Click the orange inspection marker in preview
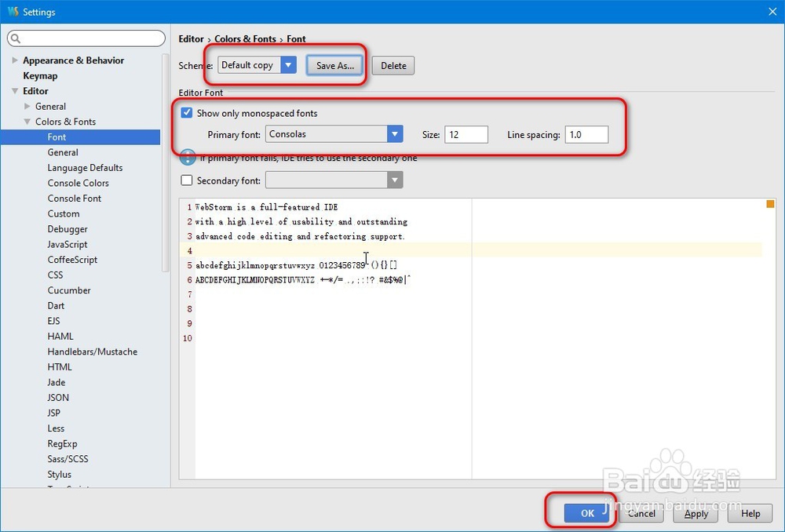 (x=770, y=204)
